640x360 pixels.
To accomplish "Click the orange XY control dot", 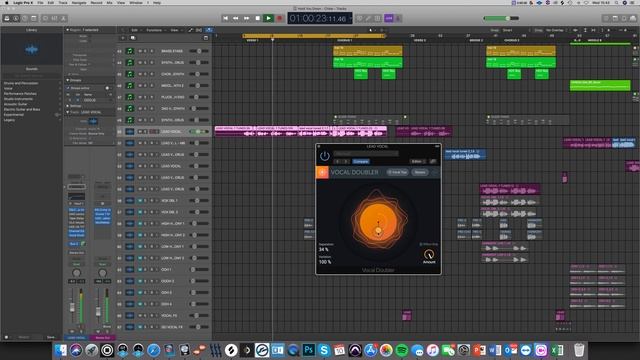I will point(378,231).
